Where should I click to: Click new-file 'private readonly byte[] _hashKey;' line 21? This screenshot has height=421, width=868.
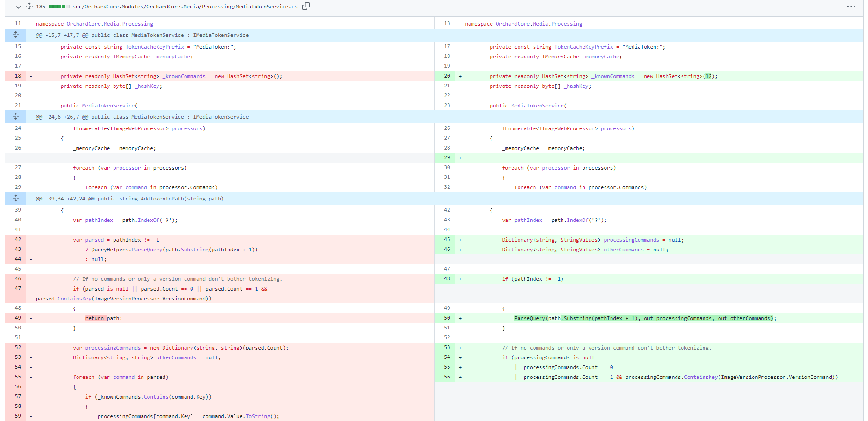pos(541,86)
